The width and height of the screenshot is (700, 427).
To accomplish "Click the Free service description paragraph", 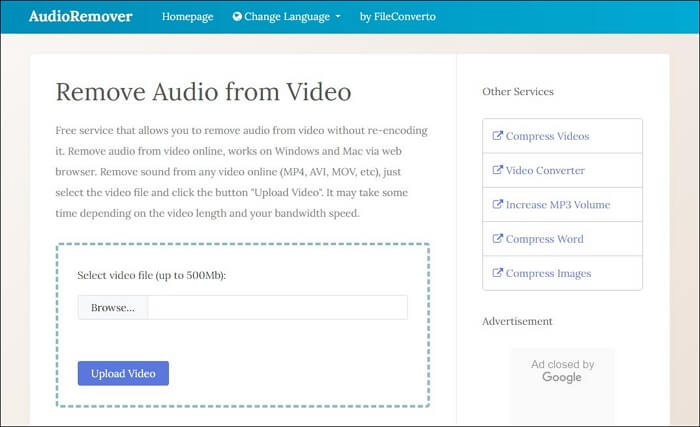I will pos(241,172).
